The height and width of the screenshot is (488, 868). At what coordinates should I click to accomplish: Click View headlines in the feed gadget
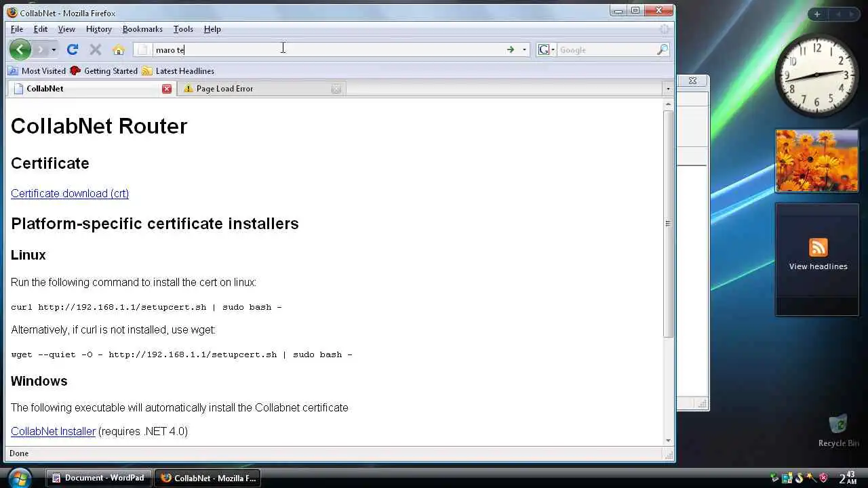(818, 266)
